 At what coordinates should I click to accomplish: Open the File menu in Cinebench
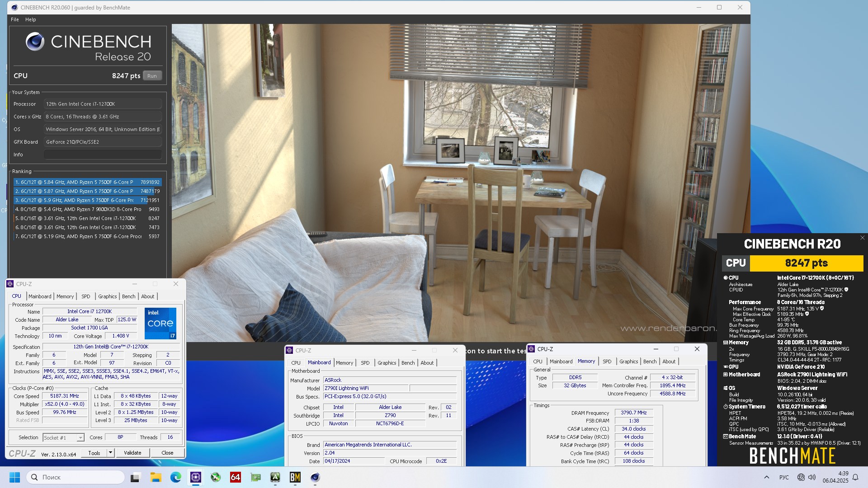pos(15,19)
